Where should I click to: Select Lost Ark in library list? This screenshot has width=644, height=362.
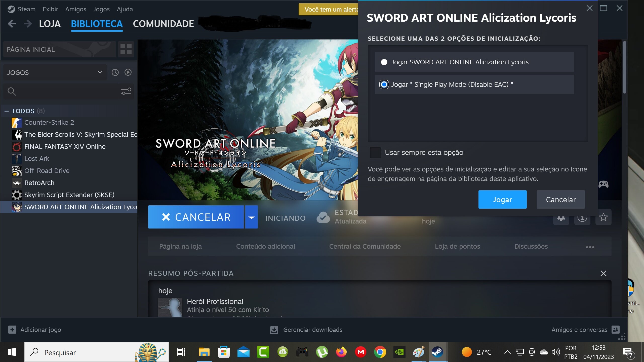69,159
